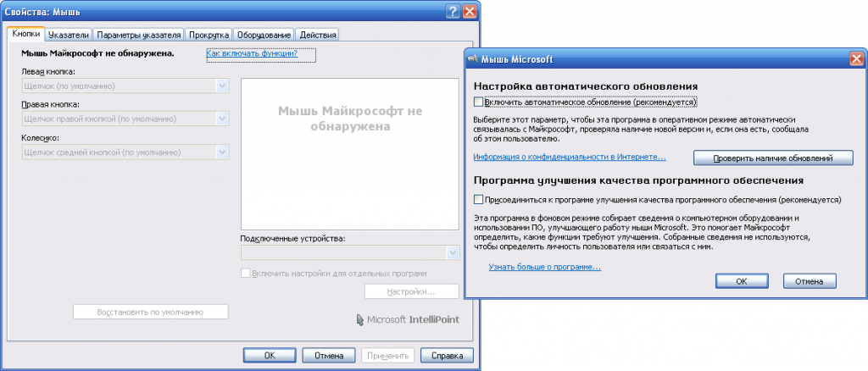Expand the Левая кнопка dropdown
Screen dimensions: 868x371
click(222, 86)
